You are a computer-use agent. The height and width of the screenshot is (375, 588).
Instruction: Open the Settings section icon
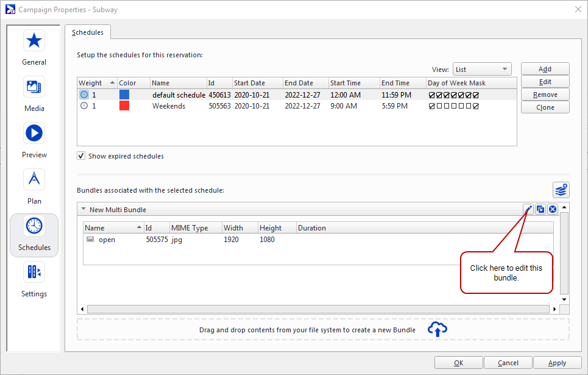tap(34, 272)
